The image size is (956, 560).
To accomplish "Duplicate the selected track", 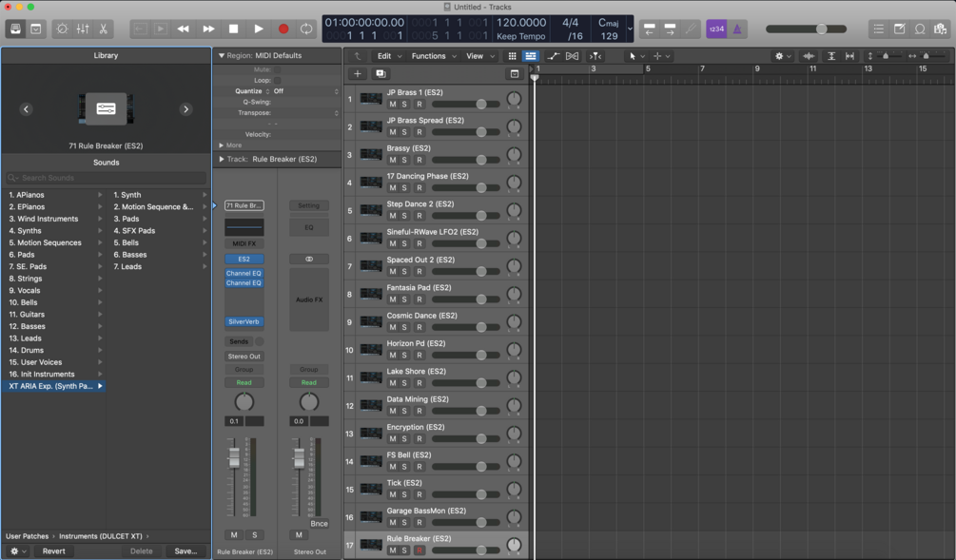I will 380,74.
